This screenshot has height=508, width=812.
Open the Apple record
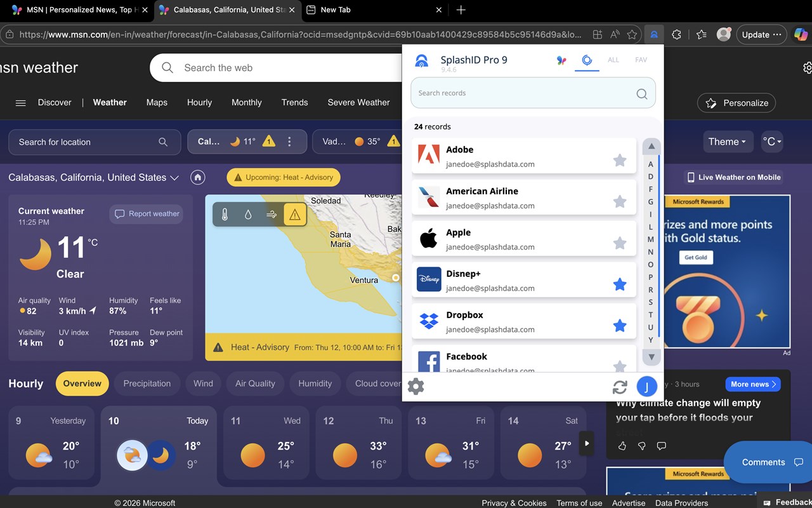click(x=524, y=238)
